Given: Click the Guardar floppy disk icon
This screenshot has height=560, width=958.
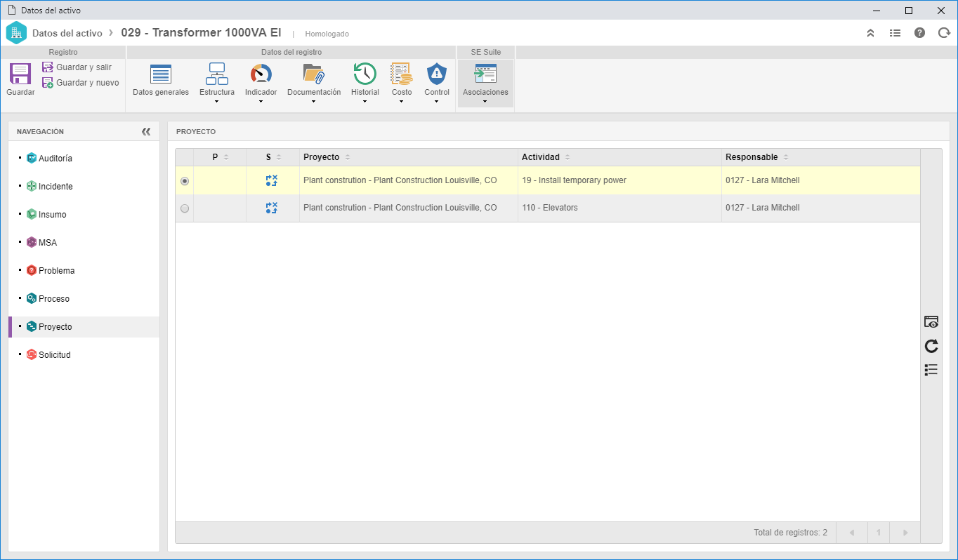Looking at the screenshot, I should (20, 74).
